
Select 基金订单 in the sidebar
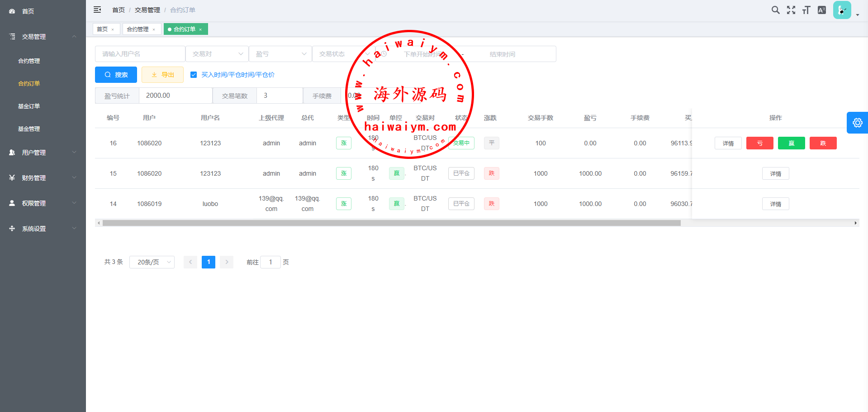[x=29, y=106]
